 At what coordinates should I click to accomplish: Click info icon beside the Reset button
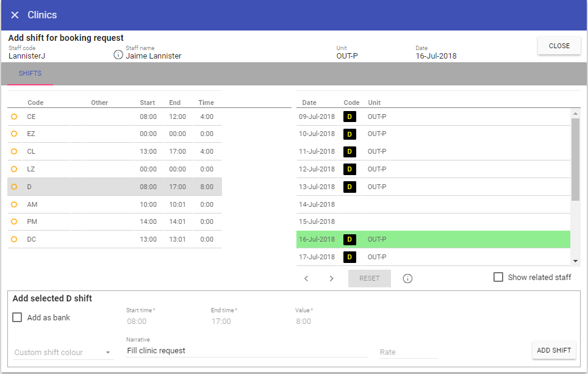click(407, 278)
